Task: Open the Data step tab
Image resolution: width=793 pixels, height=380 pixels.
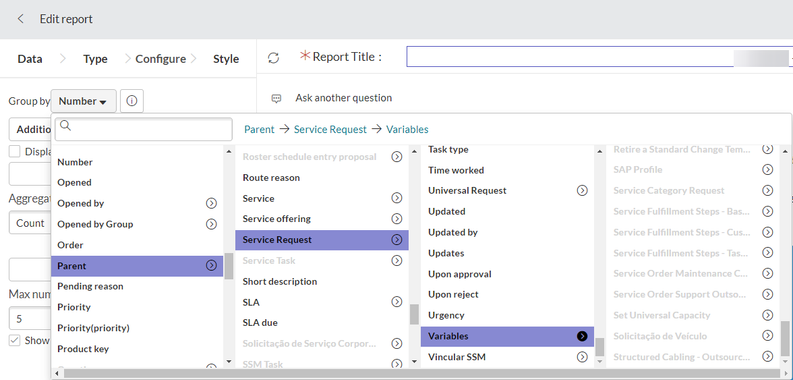Action: [x=30, y=59]
